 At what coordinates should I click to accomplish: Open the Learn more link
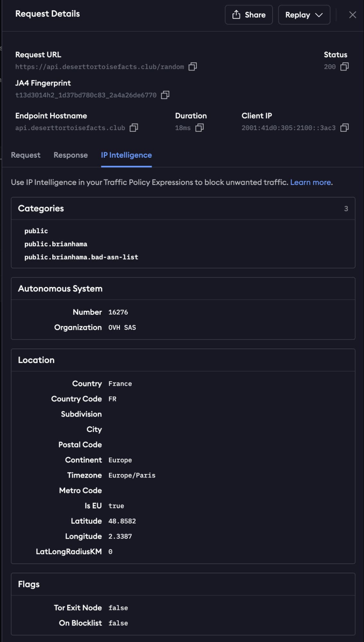[310, 182]
